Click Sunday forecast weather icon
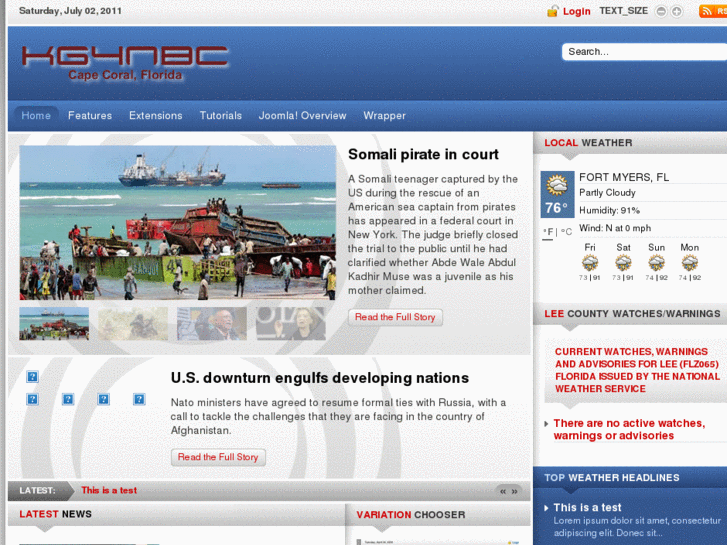Viewport: 727px width, 545px height. pyautogui.click(x=657, y=263)
